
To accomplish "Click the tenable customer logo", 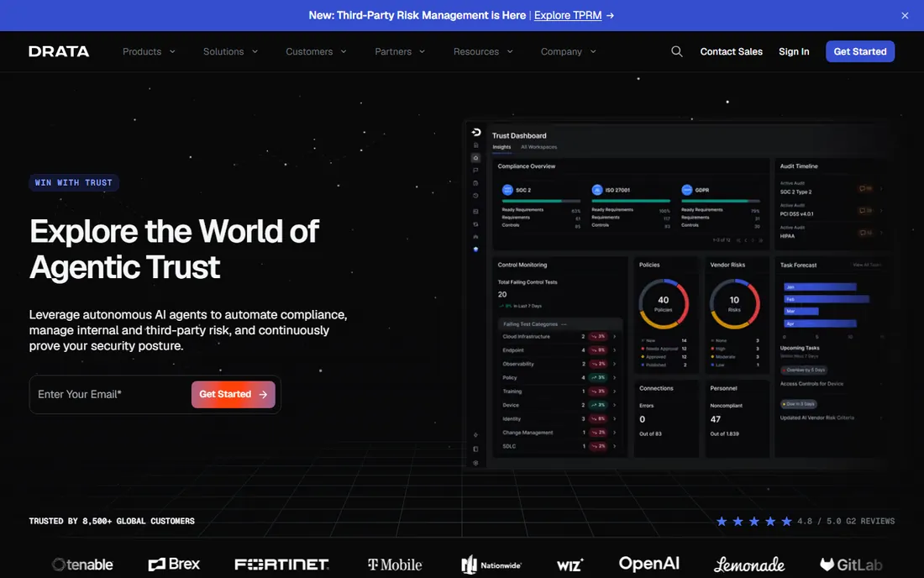I will click(x=82, y=565).
